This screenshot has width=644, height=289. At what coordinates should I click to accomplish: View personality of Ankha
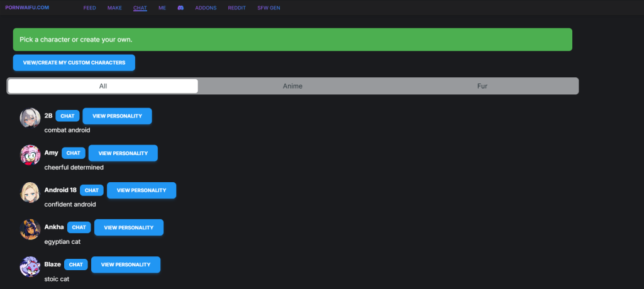coord(129,227)
